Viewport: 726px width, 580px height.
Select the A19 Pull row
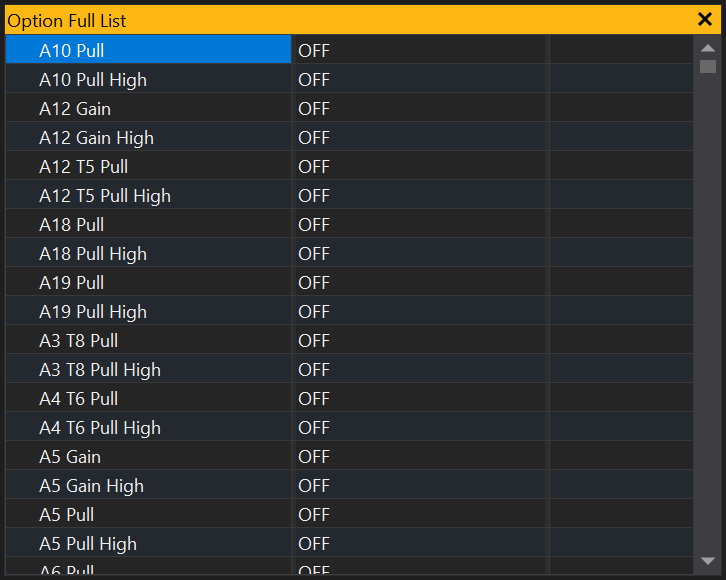[x=71, y=282]
